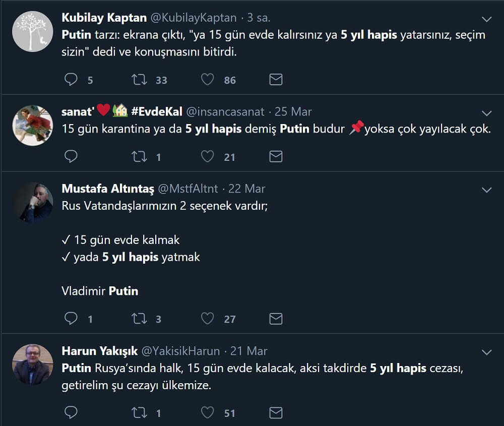Reply to Mustafa Altıntaş's tweet
The width and height of the screenshot is (504, 426).
[72, 319]
